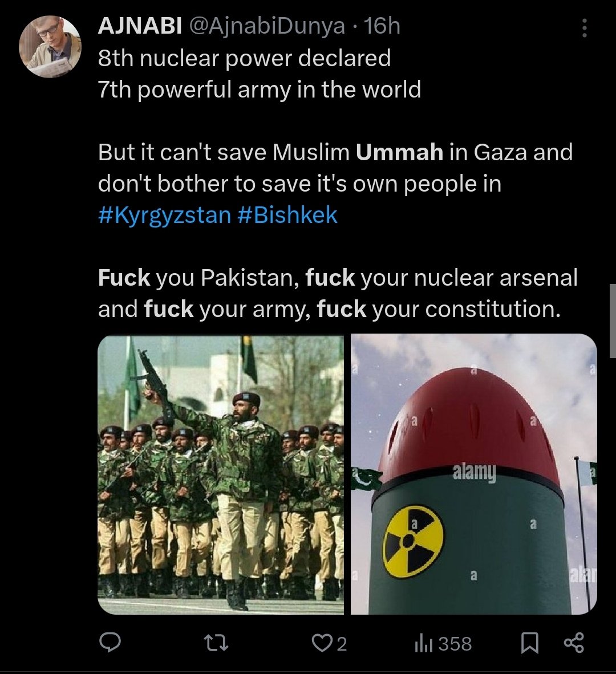Open the three-dot more options menu
The height and width of the screenshot is (674, 616).
(x=584, y=28)
